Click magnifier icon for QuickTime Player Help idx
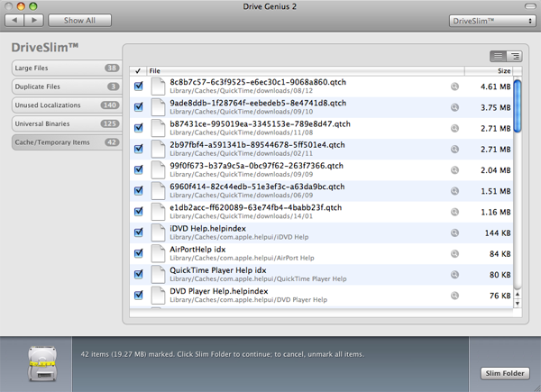541x392 pixels. [454, 275]
